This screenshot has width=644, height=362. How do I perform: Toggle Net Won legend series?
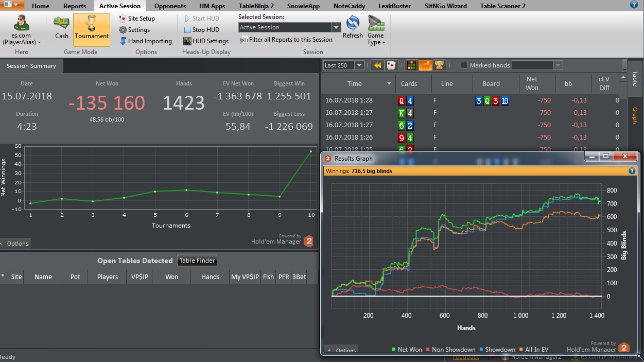407,350
